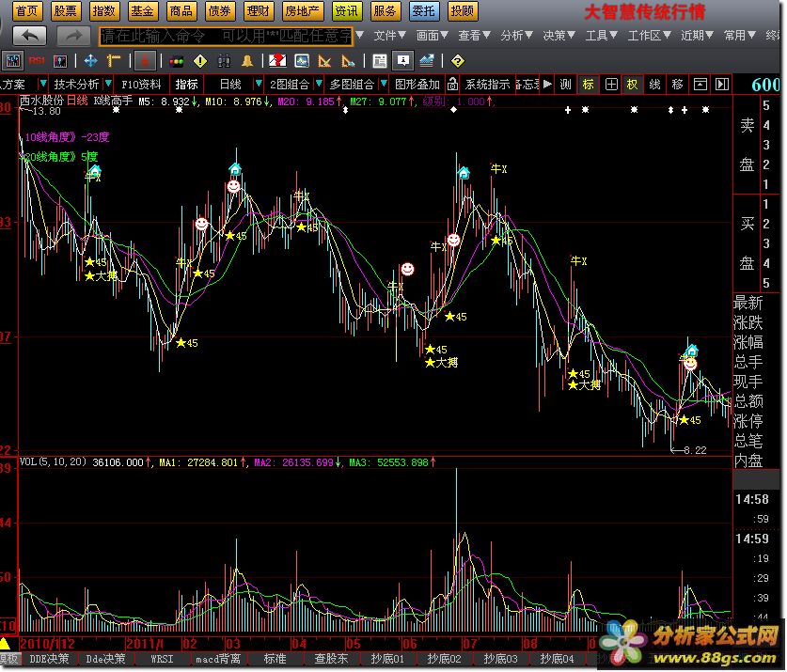Expand the 查看 menu
787x672 pixels.
(474, 36)
